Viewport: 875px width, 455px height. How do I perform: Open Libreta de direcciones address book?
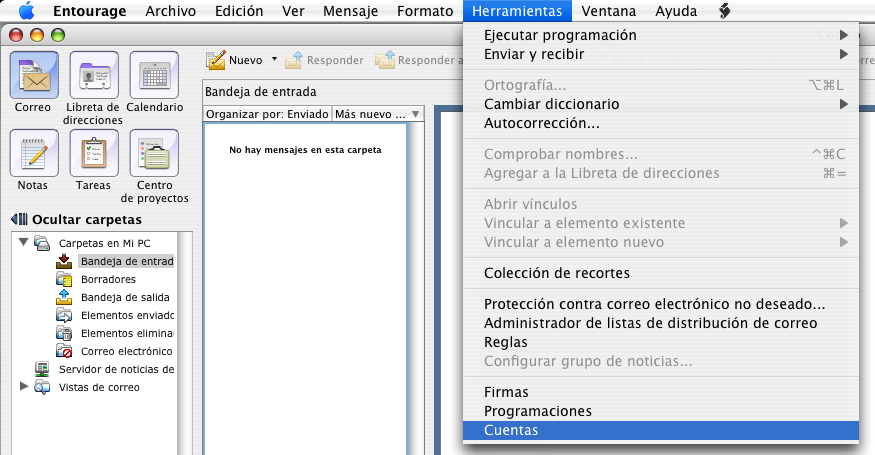pyautogui.click(x=93, y=75)
